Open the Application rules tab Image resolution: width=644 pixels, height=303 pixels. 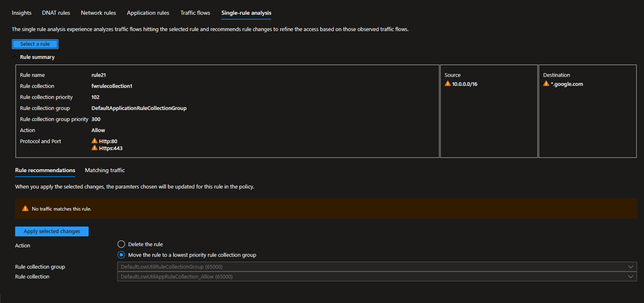148,13
